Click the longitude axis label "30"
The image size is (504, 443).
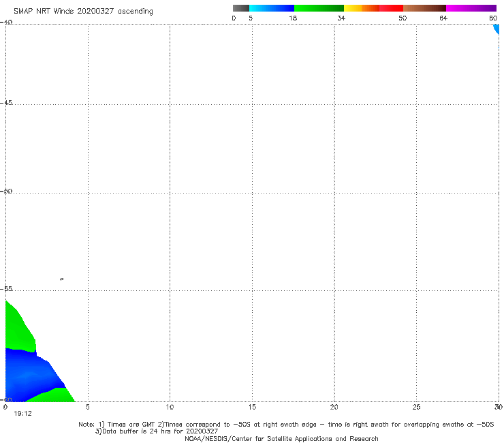(499, 407)
